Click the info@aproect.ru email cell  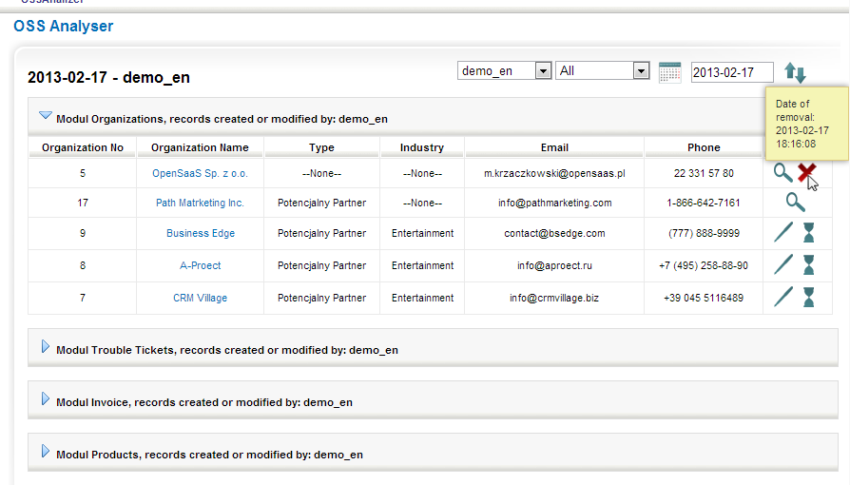click(554, 266)
